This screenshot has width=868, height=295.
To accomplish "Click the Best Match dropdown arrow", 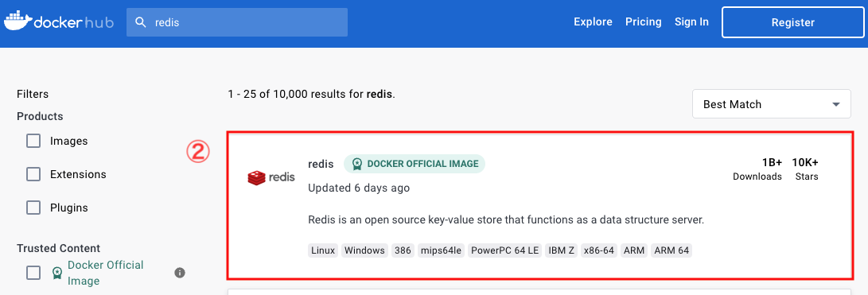I will pyautogui.click(x=836, y=105).
